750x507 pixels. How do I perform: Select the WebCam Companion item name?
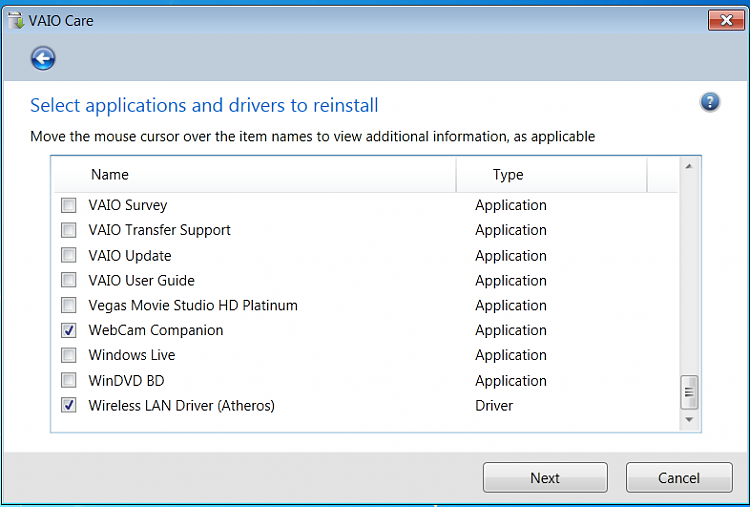coord(155,330)
